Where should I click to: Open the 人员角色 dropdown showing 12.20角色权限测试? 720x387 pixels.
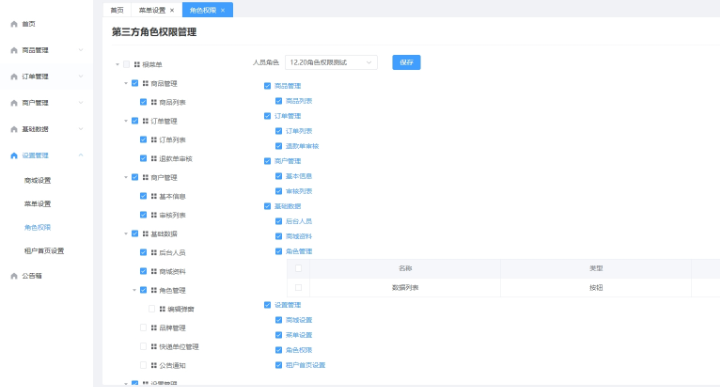(x=331, y=62)
